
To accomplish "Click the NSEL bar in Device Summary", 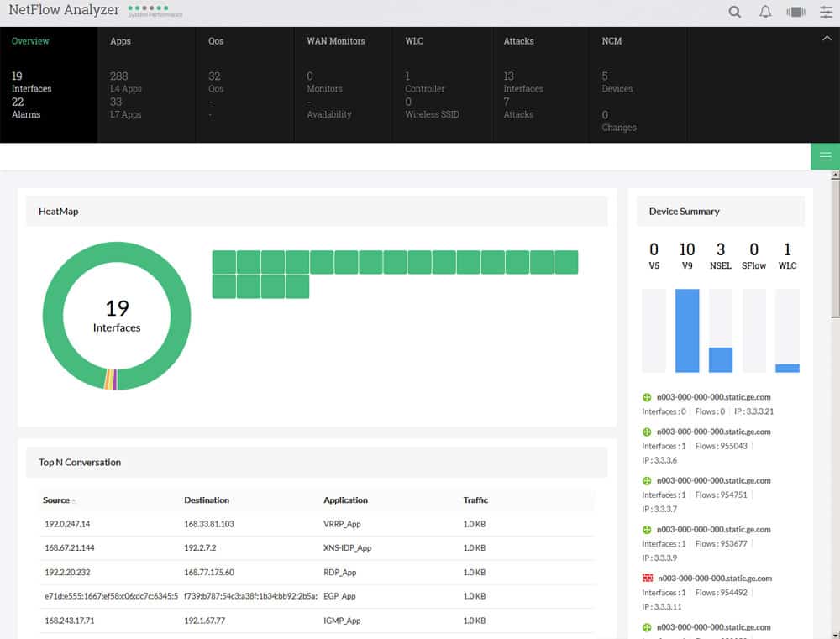I will point(721,360).
